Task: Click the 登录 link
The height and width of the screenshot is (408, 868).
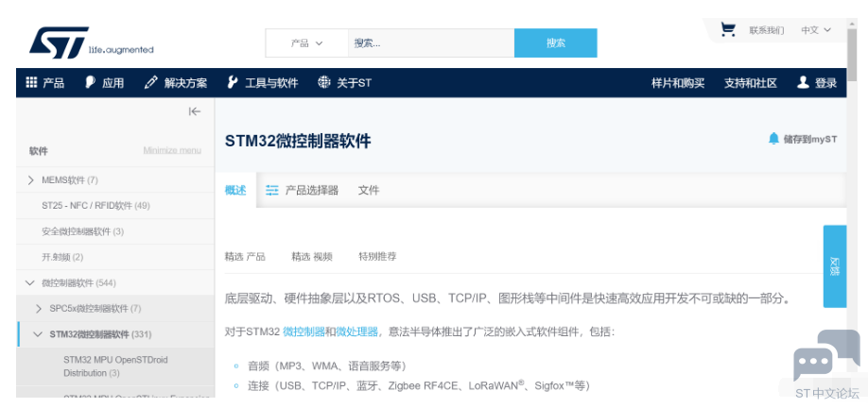Action: tap(825, 83)
